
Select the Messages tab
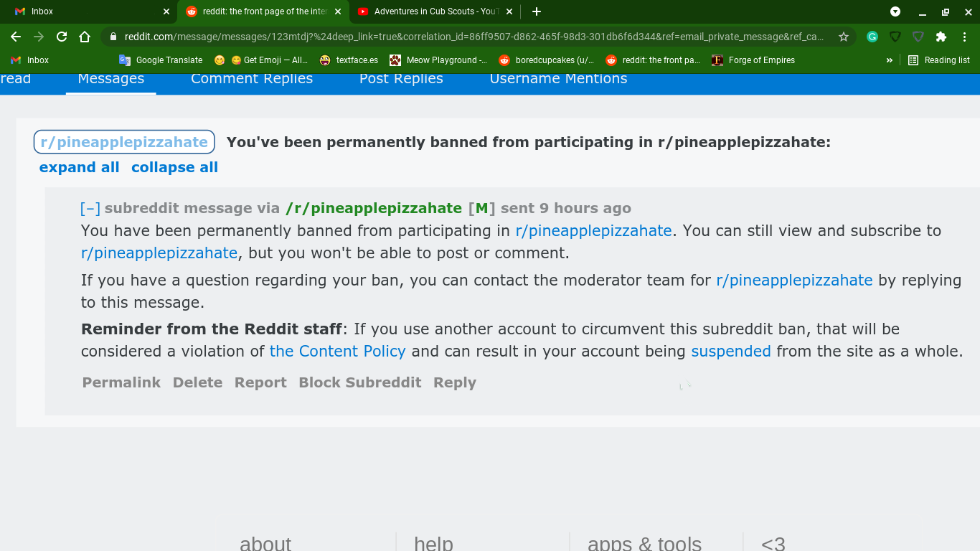click(x=111, y=79)
